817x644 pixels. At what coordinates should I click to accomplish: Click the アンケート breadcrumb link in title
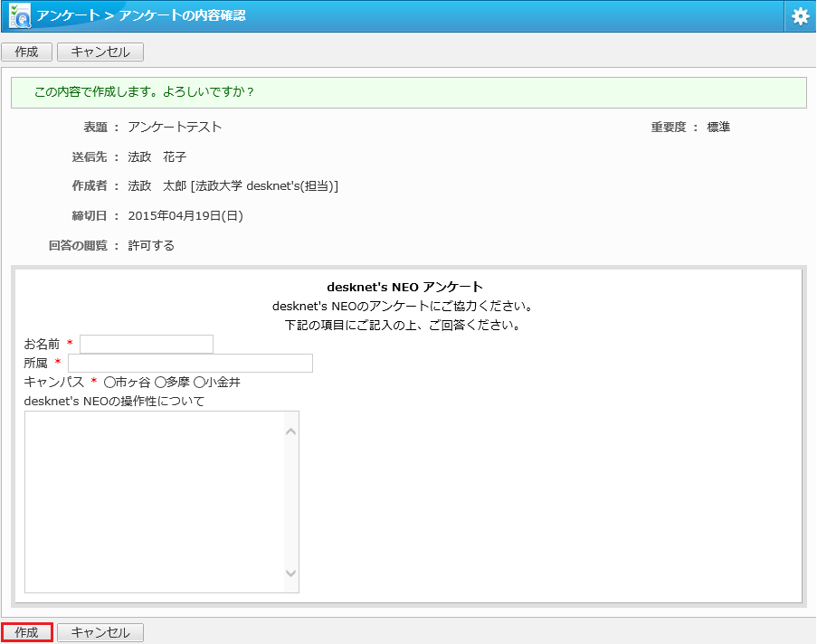point(68,15)
